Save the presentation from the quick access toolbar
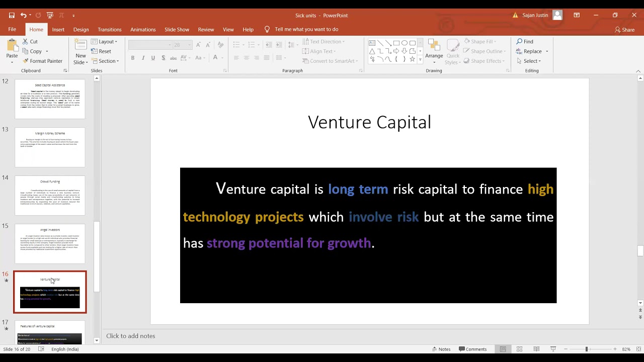This screenshot has height=362, width=644. point(12,15)
